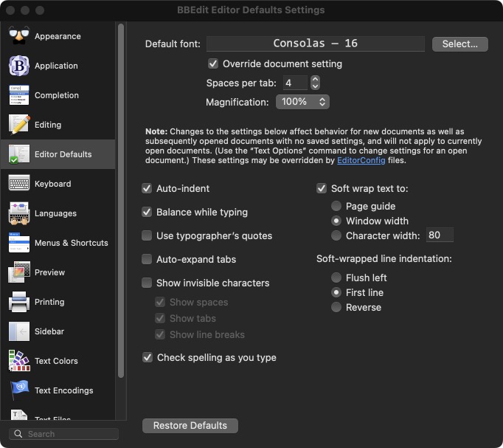Open the Magnification 100% dropdown

302,102
